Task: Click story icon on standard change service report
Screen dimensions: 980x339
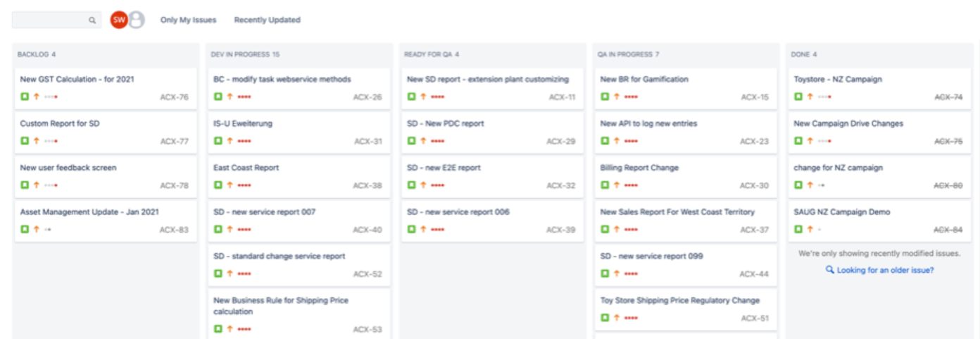Action: coord(218,273)
